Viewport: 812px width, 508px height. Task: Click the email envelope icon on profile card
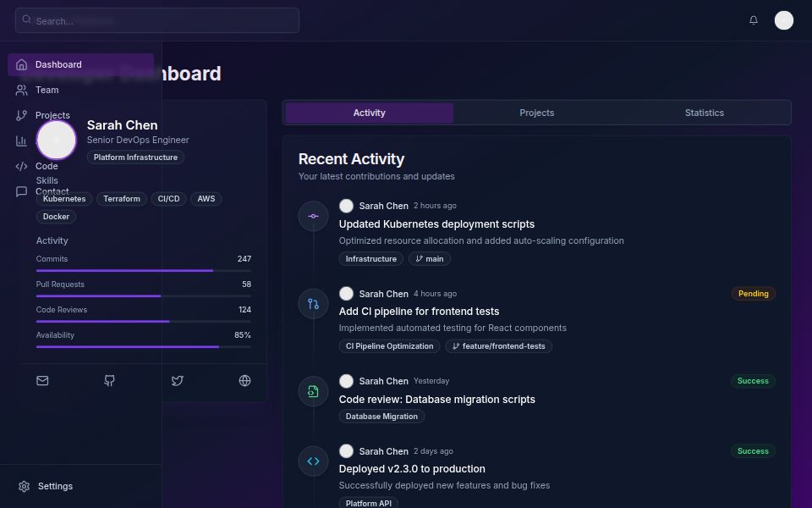tap(42, 381)
